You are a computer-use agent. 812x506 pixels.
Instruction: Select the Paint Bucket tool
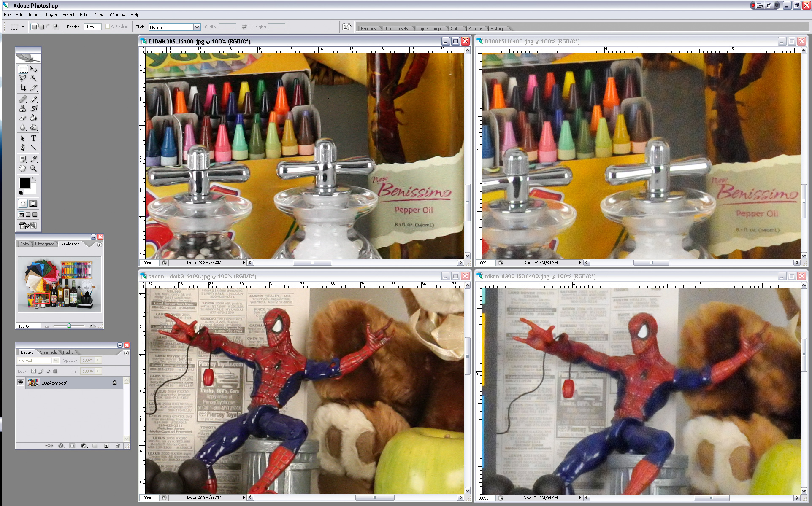[x=34, y=118]
